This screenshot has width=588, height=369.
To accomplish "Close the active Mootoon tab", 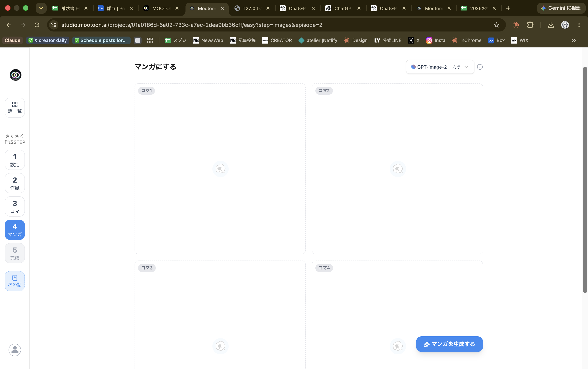I will pos(222,8).
